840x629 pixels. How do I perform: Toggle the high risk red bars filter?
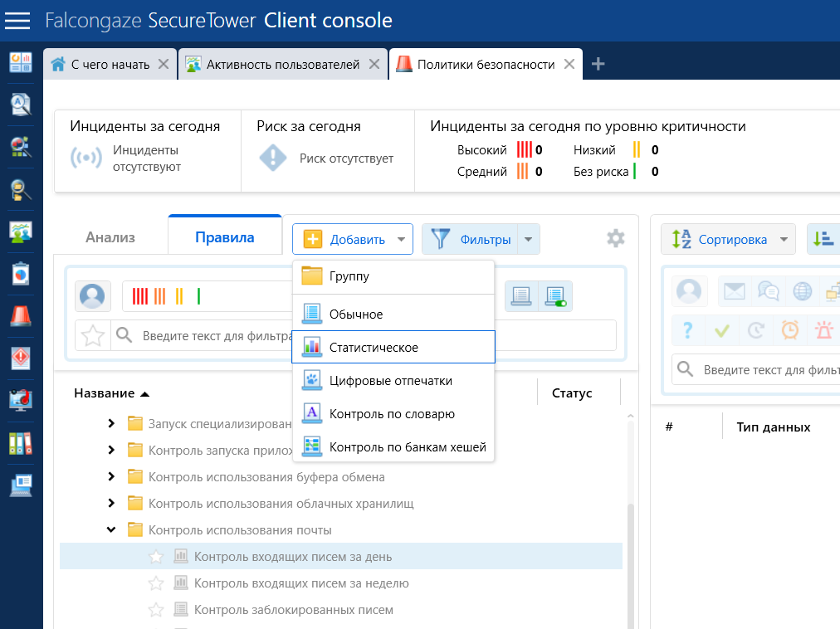[x=139, y=295]
